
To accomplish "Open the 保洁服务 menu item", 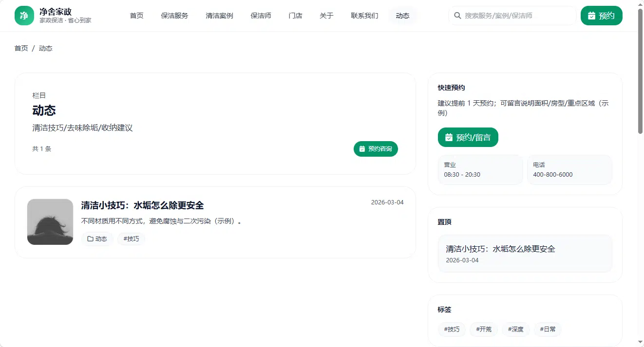I will [174, 16].
